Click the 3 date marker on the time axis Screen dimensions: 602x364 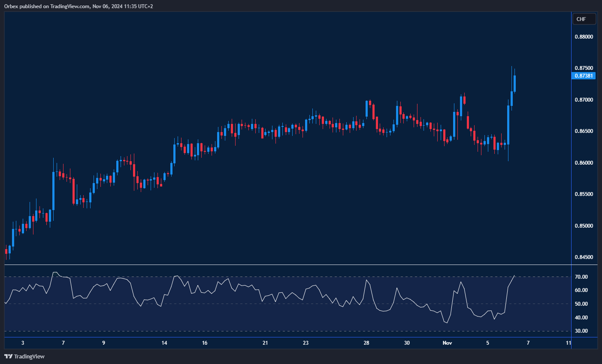click(23, 343)
